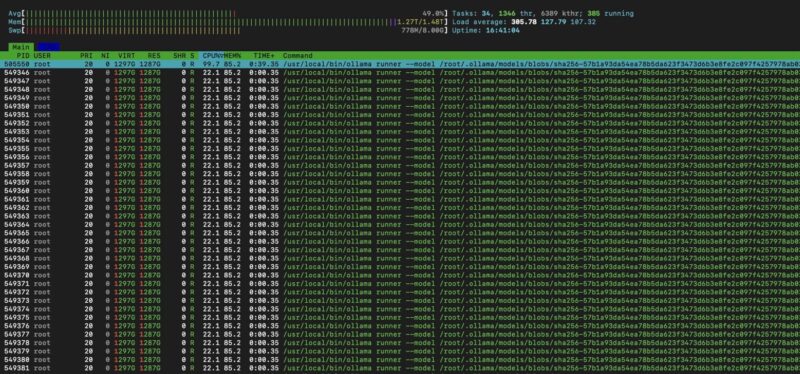Select process row with PID 549367
800x374 pixels.
[400, 250]
